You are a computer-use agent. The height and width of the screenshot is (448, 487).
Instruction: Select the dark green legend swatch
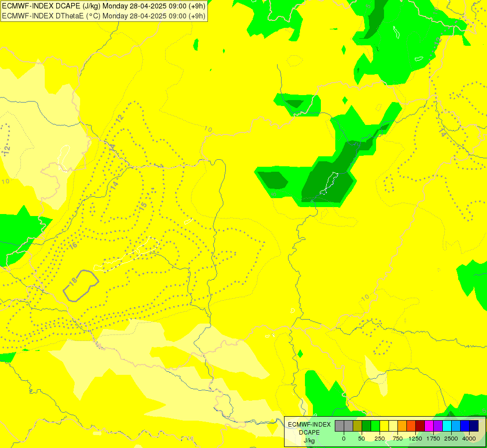(x=367, y=426)
